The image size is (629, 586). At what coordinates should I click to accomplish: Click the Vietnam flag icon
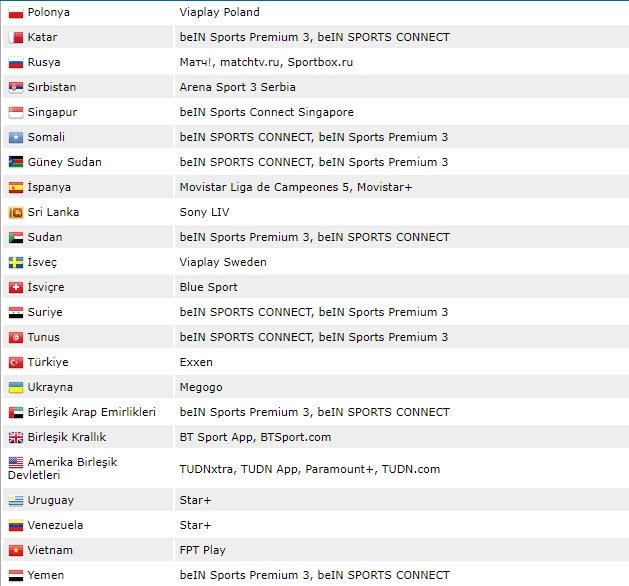[x=15, y=550]
